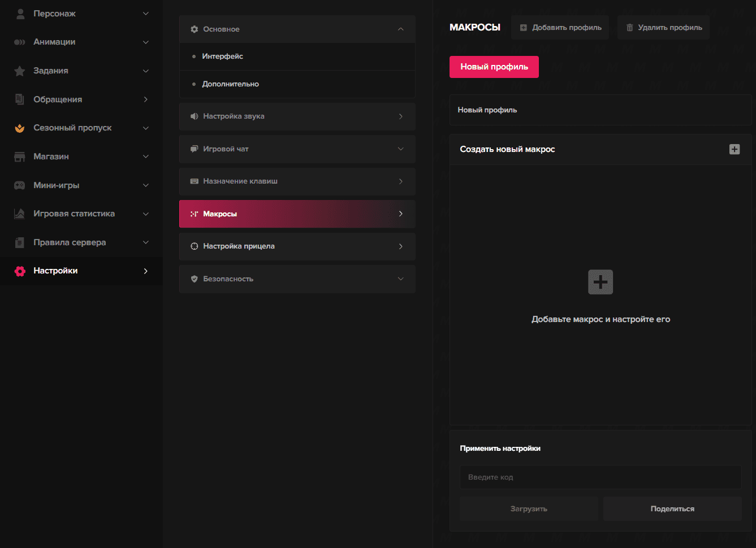
Task: Click the person icon next to Персонаж
Action: pos(20,14)
